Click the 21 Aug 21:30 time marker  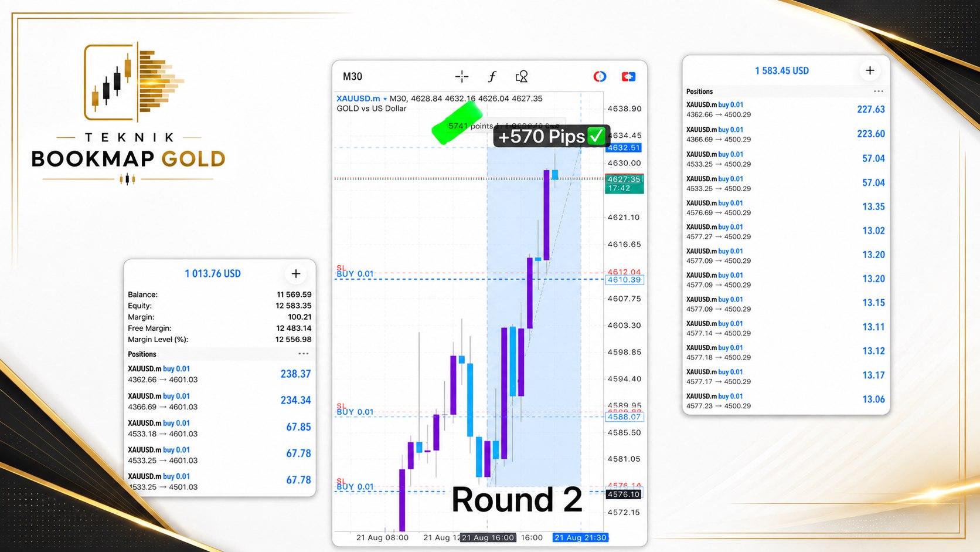pos(580,537)
